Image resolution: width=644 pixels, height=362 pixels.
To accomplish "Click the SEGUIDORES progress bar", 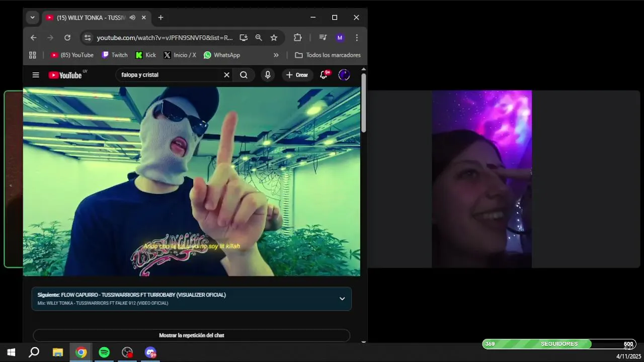I will pos(559,344).
